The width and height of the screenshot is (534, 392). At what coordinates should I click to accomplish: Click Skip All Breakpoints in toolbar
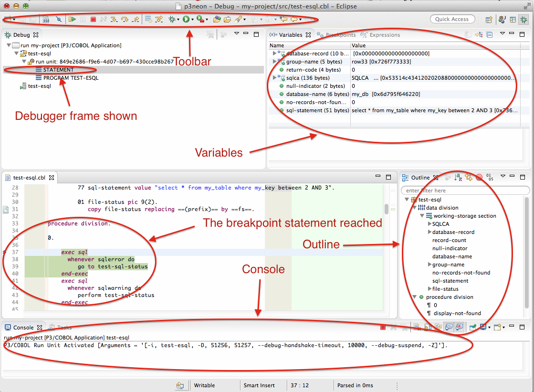pos(59,20)
